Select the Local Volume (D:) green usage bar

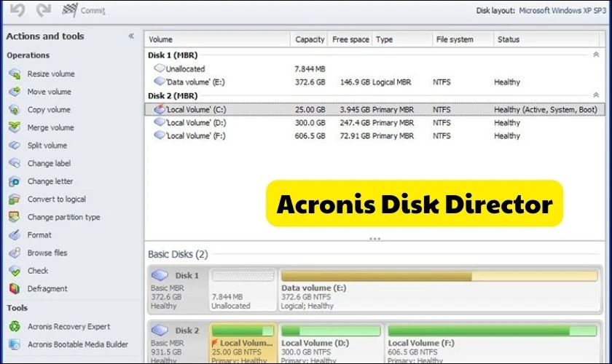331,331
